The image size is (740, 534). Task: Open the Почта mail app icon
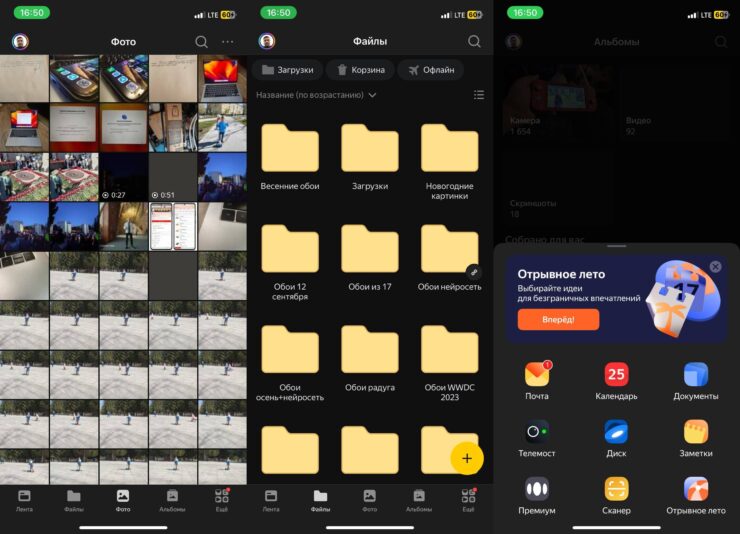(537, 375)
